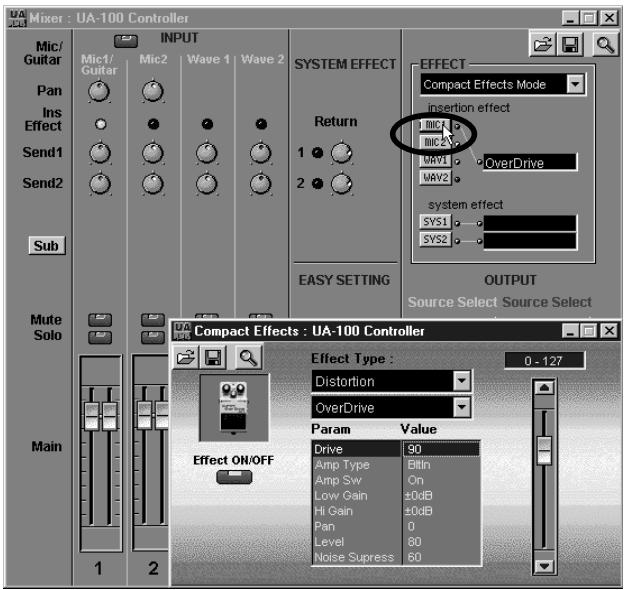The height and width of the screenshot is (590, 626).
Task: Click the Send1 knob for Mic1/Guitar
Action: (100, 153)
